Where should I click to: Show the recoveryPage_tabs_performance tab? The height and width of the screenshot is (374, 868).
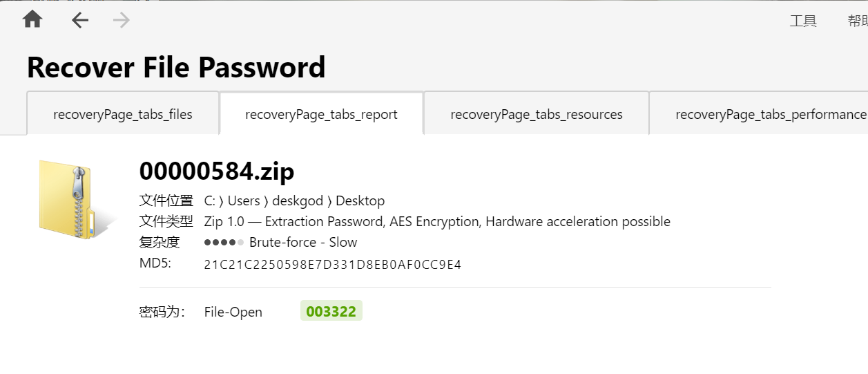point(759,113)
